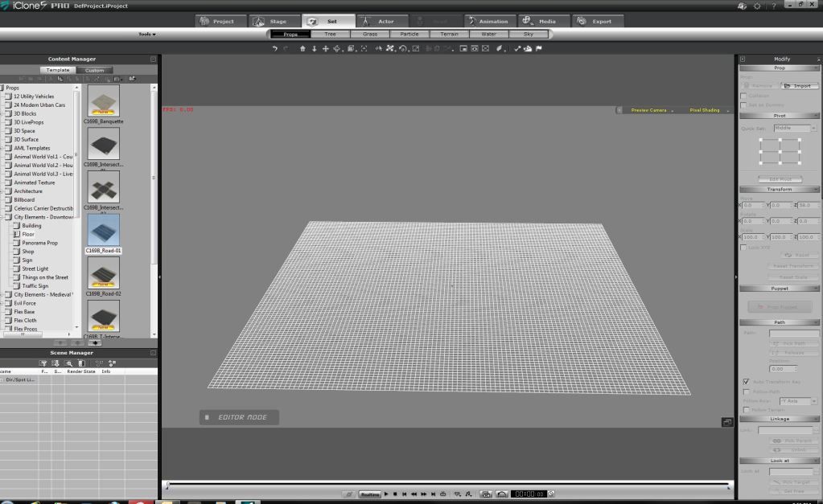Select the Move object tool icon

click(x=325, y=49)
